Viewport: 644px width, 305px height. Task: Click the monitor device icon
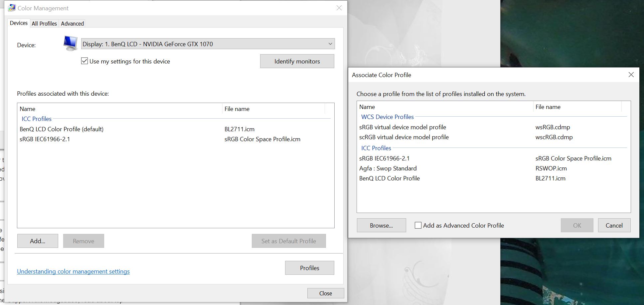(x=70, y=44)
